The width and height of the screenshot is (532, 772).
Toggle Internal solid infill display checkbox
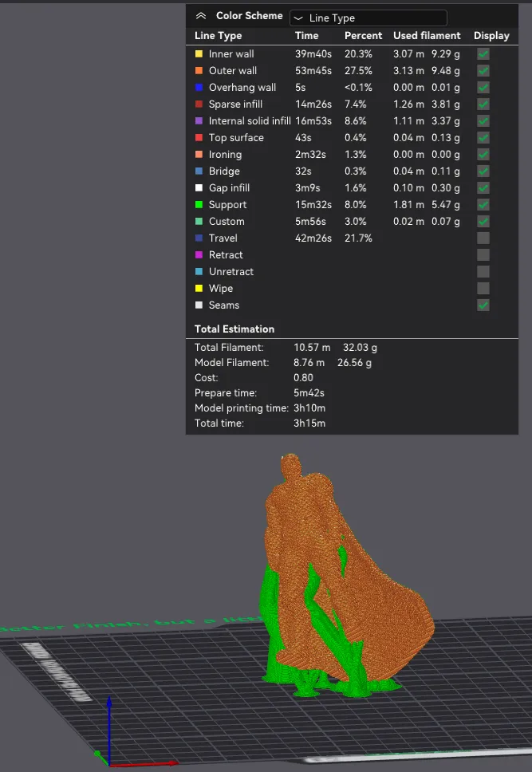tap(483, 121)
